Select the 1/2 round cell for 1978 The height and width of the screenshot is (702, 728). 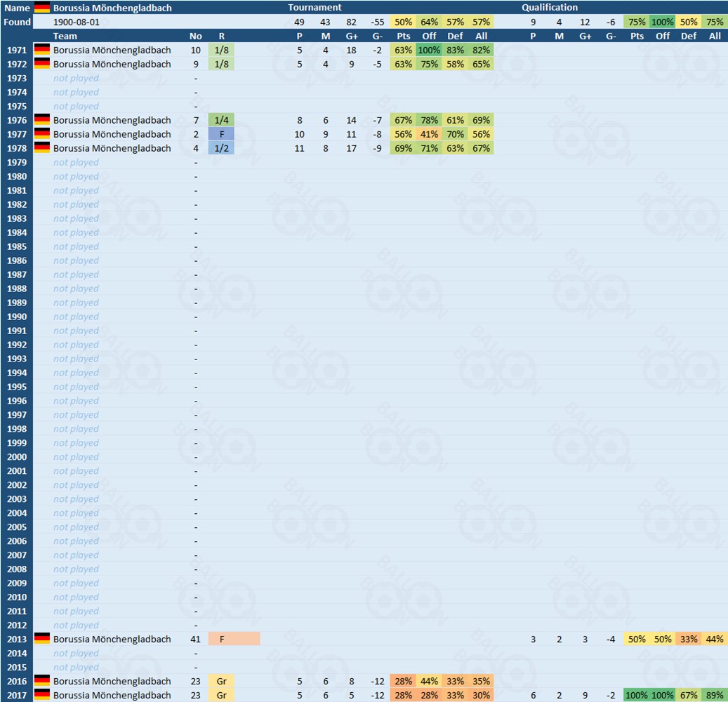222,148
